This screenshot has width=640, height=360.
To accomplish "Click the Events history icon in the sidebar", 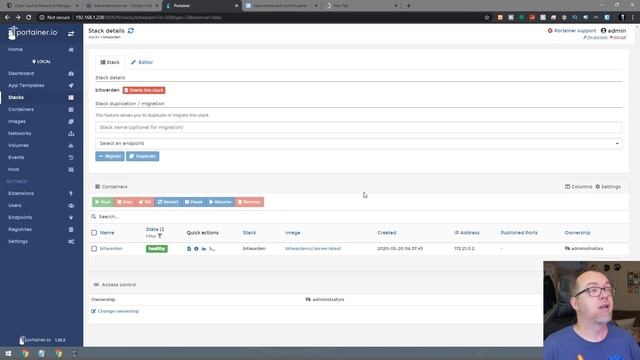I will point(71,157).
